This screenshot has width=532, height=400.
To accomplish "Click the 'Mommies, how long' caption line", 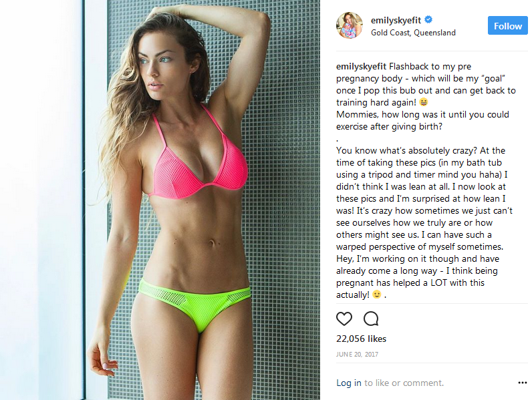I will point(422,115).
